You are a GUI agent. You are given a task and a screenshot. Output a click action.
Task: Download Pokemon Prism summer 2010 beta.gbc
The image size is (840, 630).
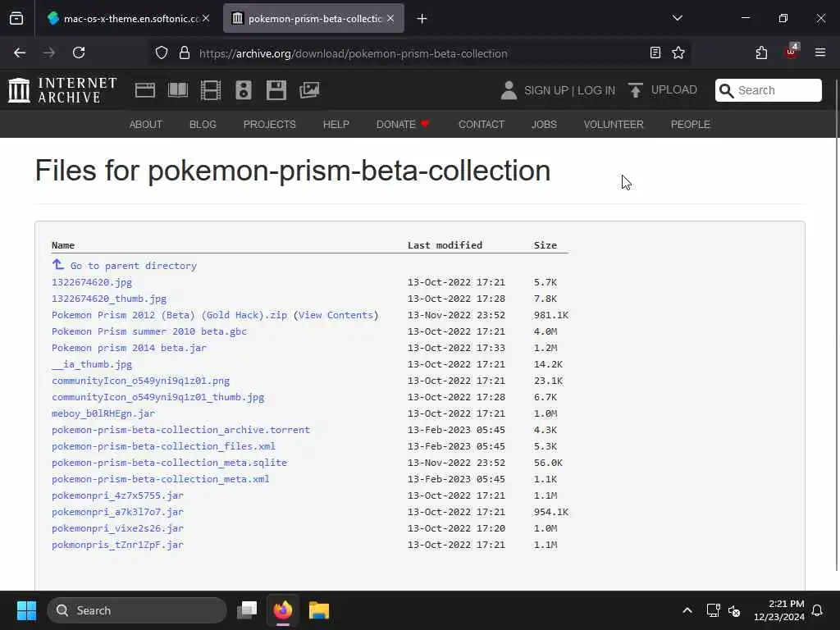coord(149,331)
